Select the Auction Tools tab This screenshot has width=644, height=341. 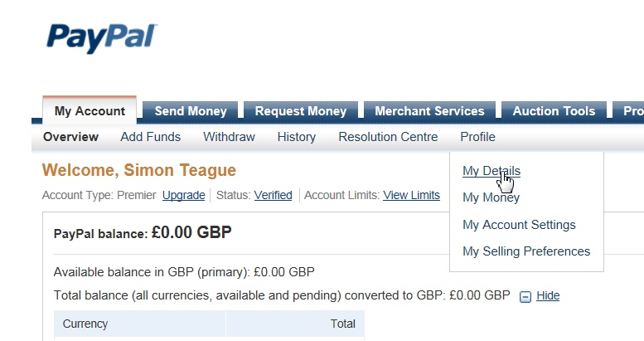(x=554, y=111)
